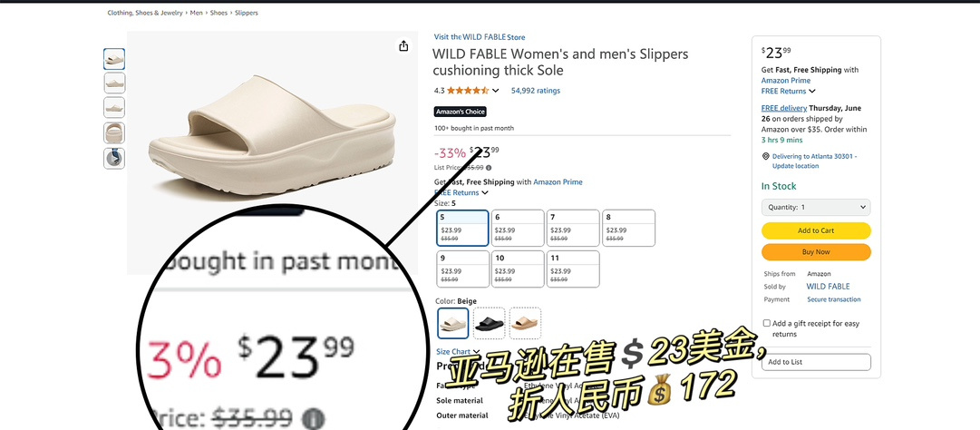Check the gift receipt checkbox

pos(766,323)
